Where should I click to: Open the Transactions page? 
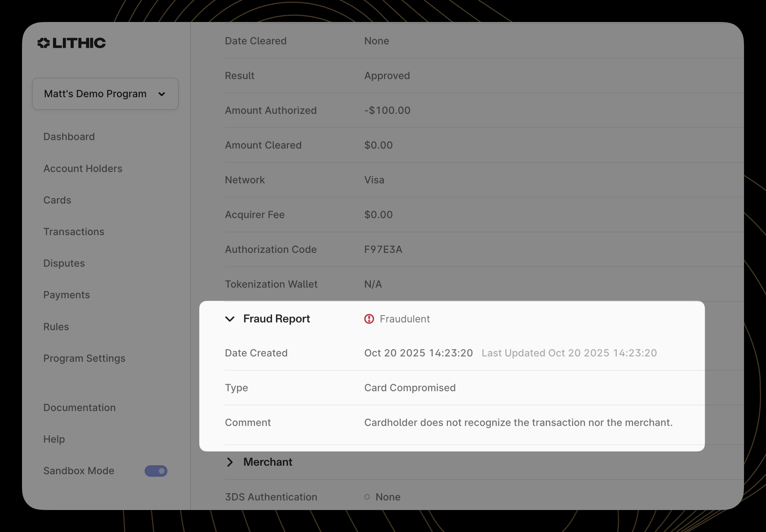click(74, 232)
